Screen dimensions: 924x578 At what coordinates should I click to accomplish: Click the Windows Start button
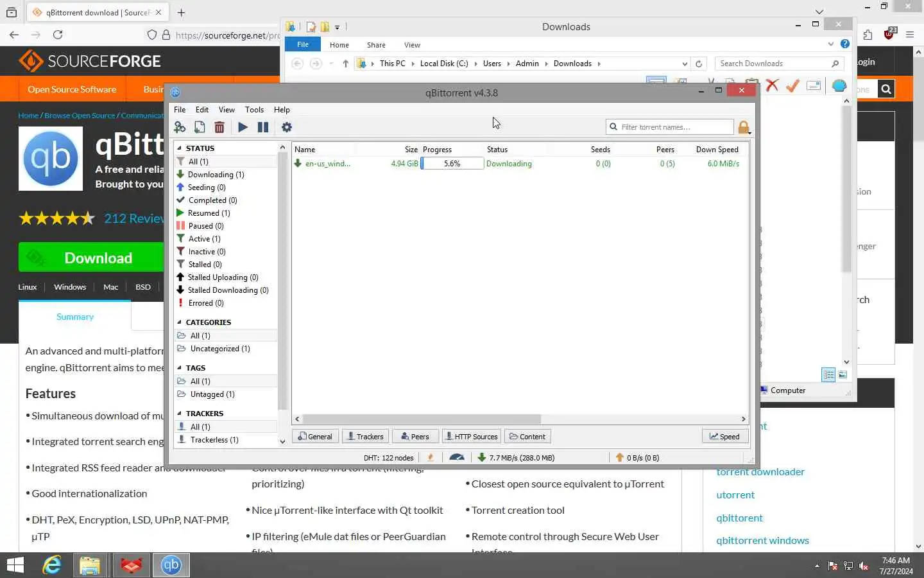[x=15, y=565]
